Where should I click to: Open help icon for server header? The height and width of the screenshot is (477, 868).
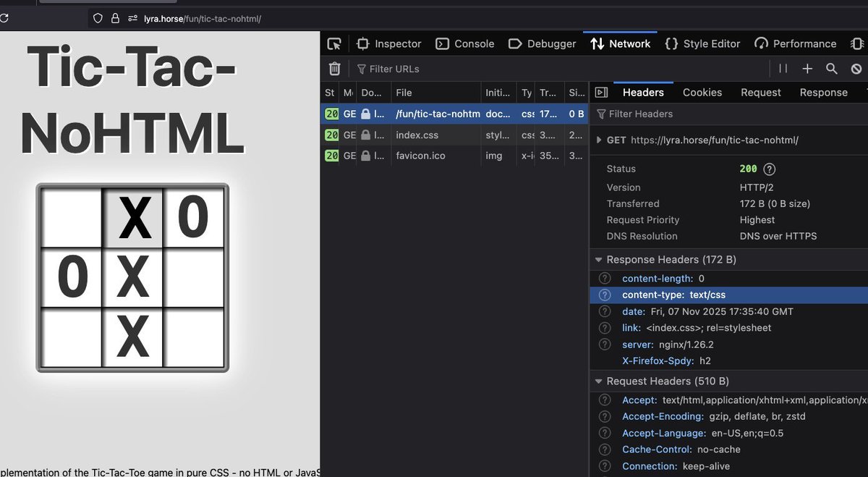click(605, 345)
